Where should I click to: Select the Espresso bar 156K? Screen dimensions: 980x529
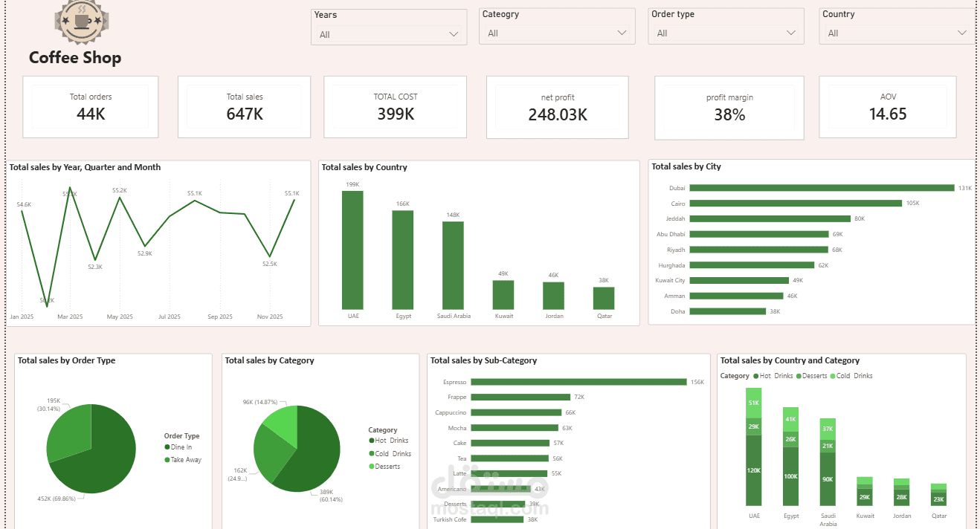click(x=578, y=382)
